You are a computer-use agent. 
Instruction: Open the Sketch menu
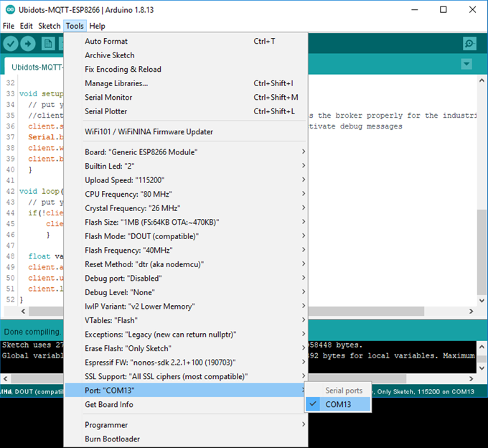[50, 26]
